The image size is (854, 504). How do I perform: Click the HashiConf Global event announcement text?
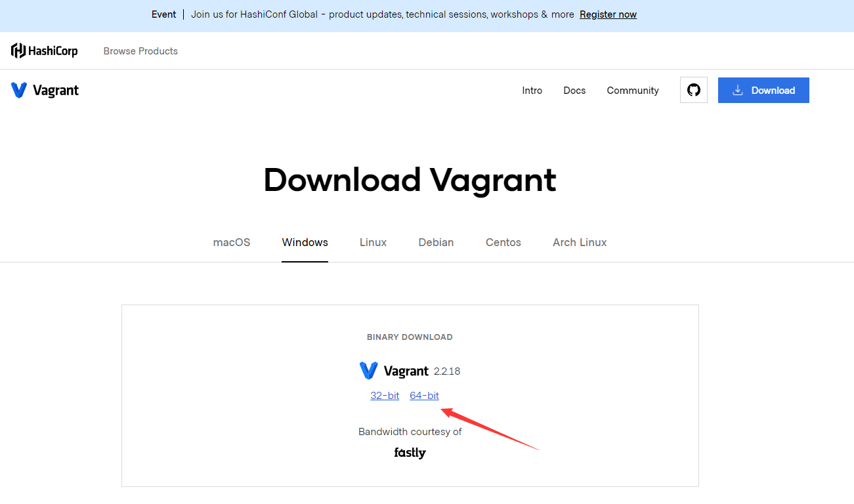[x=383, y=14]
